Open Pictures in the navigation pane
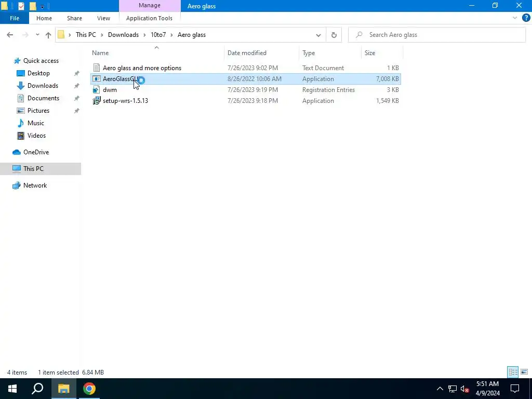 coord(38,111)
